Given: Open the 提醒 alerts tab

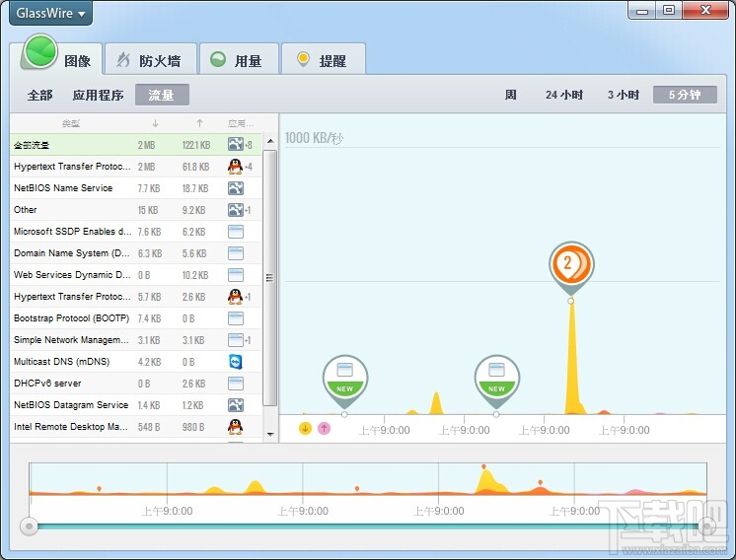Looking at the screenshot, I should click(324, 59).
